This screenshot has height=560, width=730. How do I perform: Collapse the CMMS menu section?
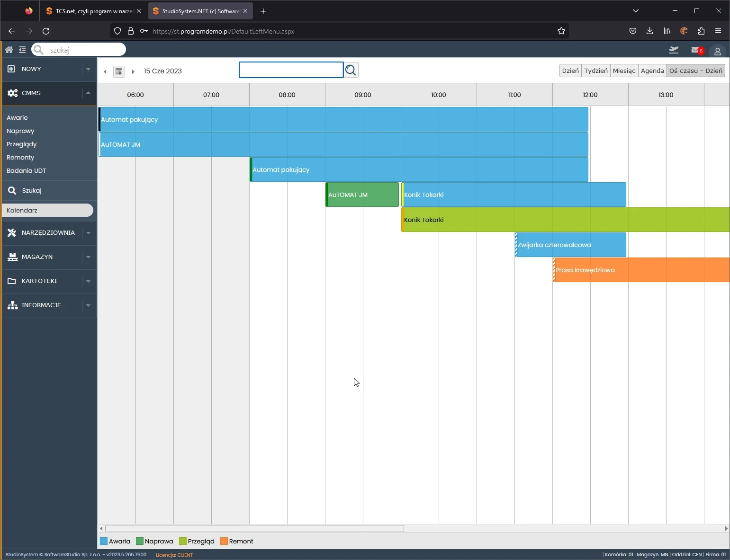88,93
